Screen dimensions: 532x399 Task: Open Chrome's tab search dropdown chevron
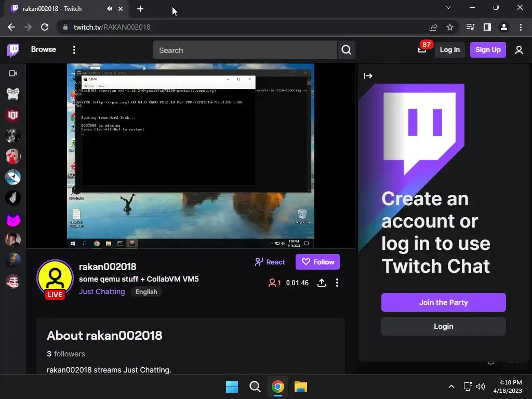[448, 7]
